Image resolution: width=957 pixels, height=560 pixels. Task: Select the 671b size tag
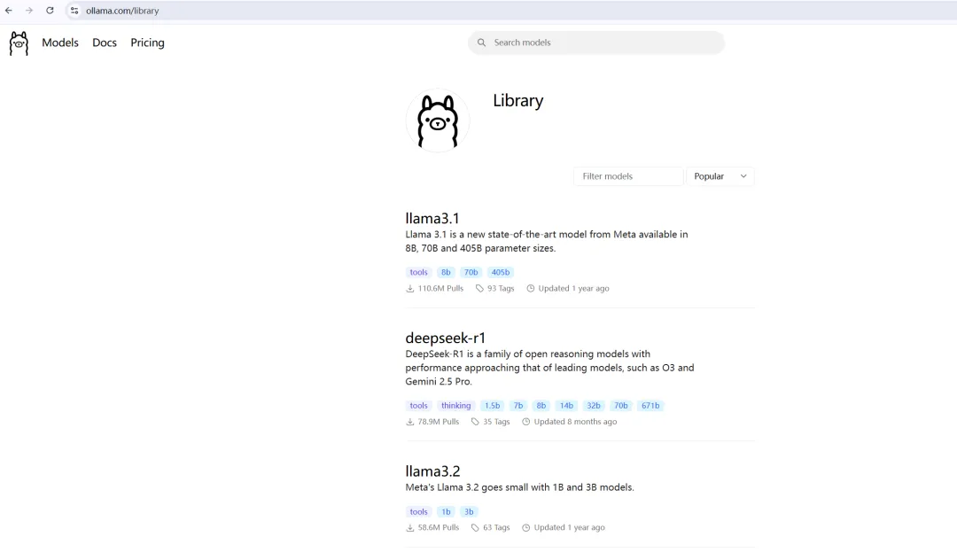[650, 406]
